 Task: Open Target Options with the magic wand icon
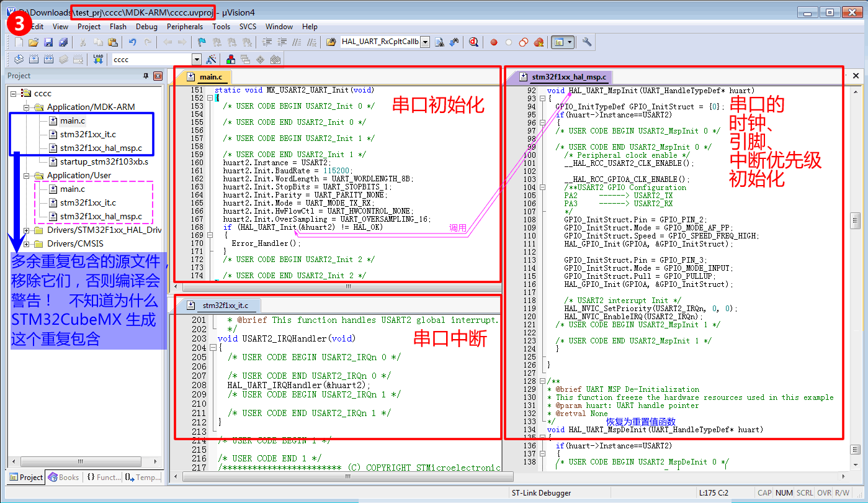(211, 58)
